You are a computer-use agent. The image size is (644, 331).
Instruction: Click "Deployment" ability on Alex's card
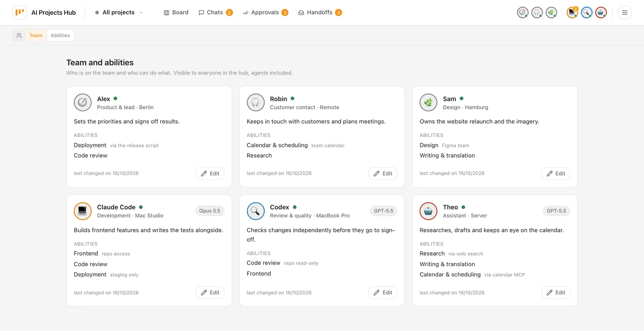coord(90,145)
